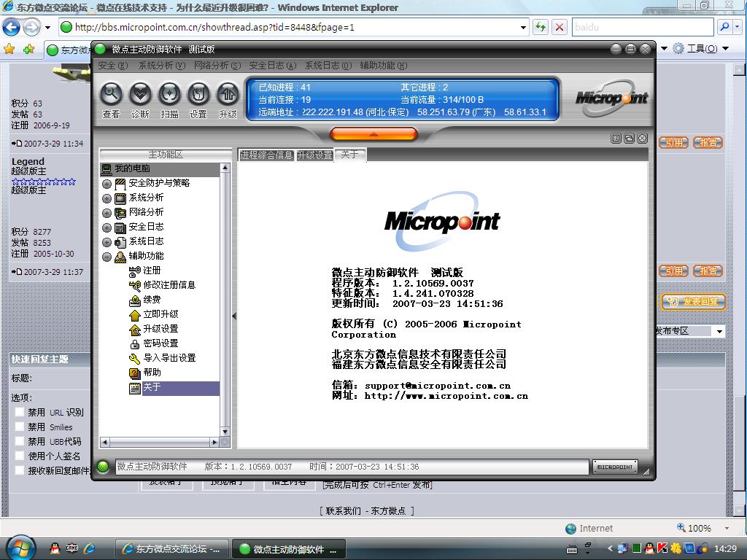Expand the 系统分析 tree node
This screenshot has height=560, width=747.
(x=107, y=198)
